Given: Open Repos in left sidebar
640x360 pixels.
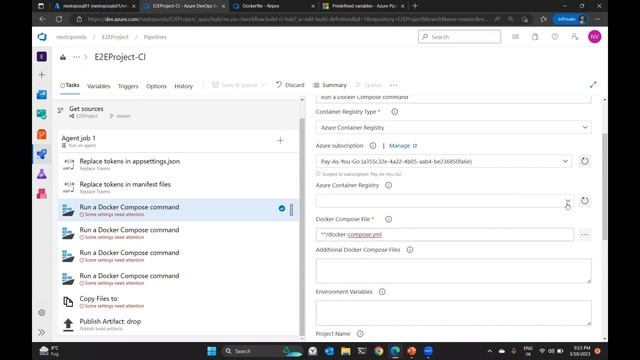Looking at the screenshot, I should [42, 135].
